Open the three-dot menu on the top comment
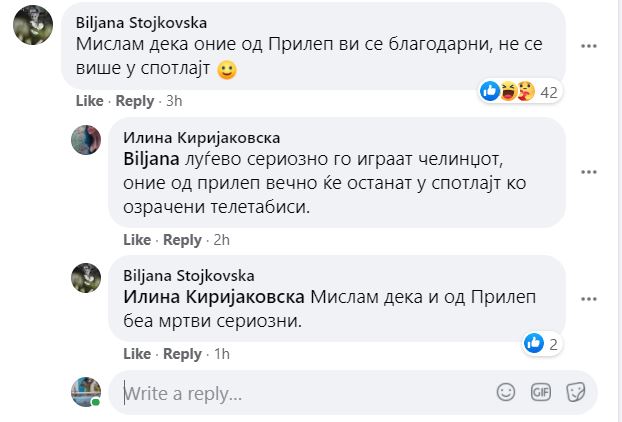This screenshot has height=422, width=622. click(x=590, y=45)
